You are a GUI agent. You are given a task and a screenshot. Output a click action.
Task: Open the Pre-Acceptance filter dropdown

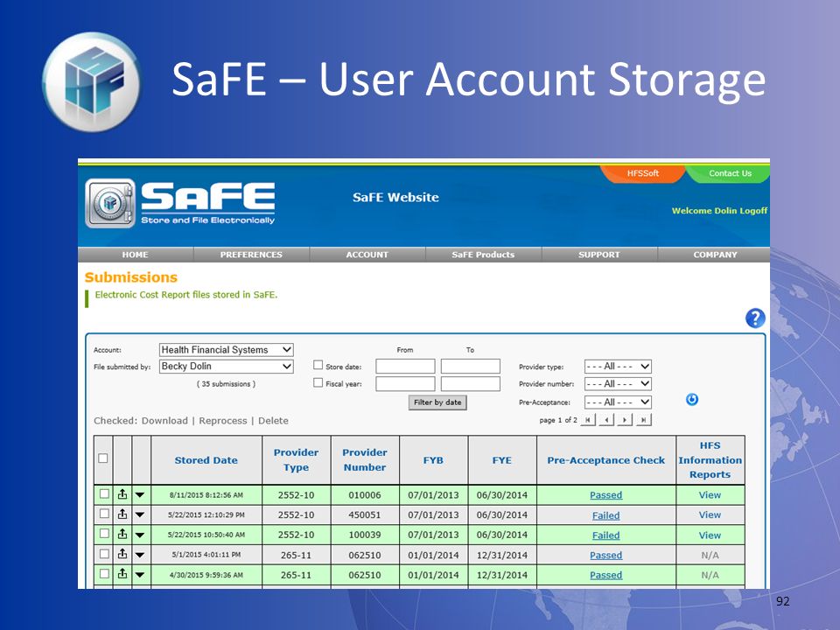pos(618,402)
